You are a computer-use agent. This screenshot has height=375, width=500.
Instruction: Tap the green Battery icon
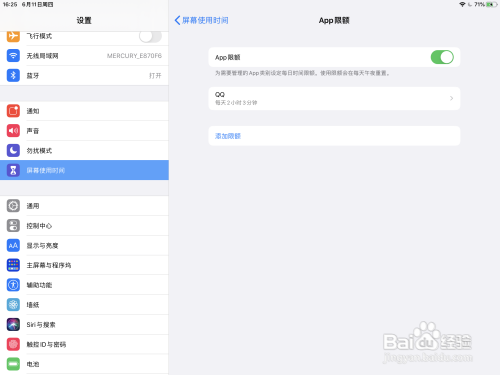(13, 364)
